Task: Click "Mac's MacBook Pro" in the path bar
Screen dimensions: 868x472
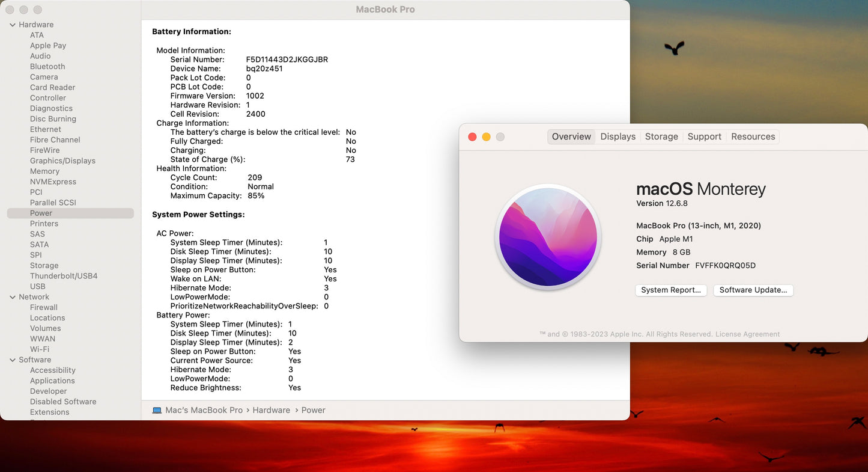Action: tap(204, 410)
